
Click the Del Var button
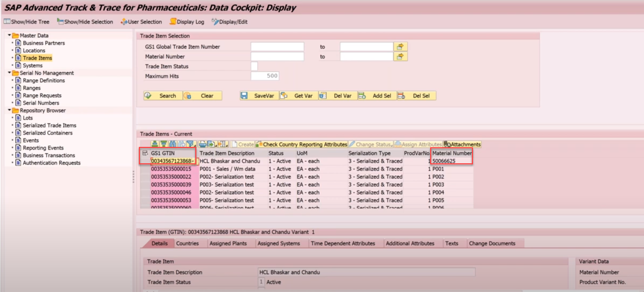click(x=338, y=96)
